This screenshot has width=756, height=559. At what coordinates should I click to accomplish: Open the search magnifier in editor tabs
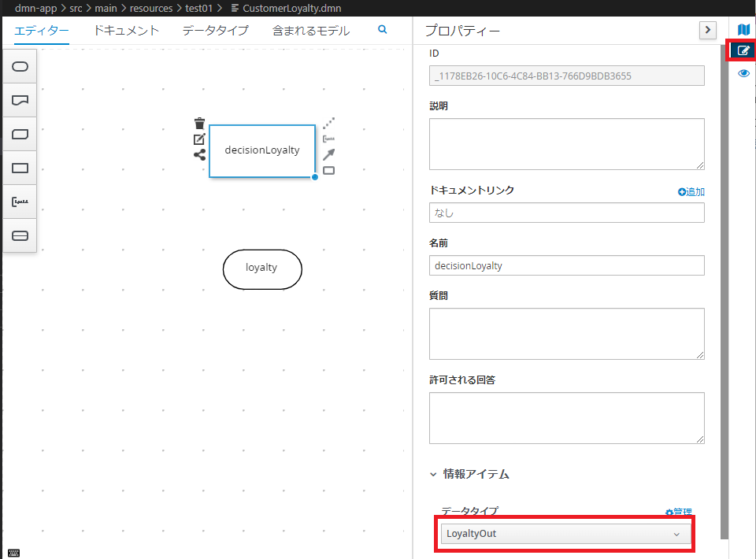(x=383, y=29)
